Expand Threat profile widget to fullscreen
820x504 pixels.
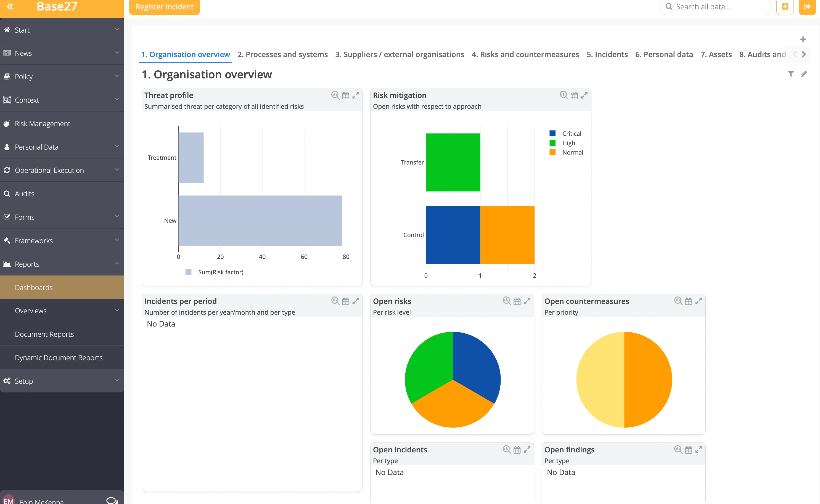356,95
